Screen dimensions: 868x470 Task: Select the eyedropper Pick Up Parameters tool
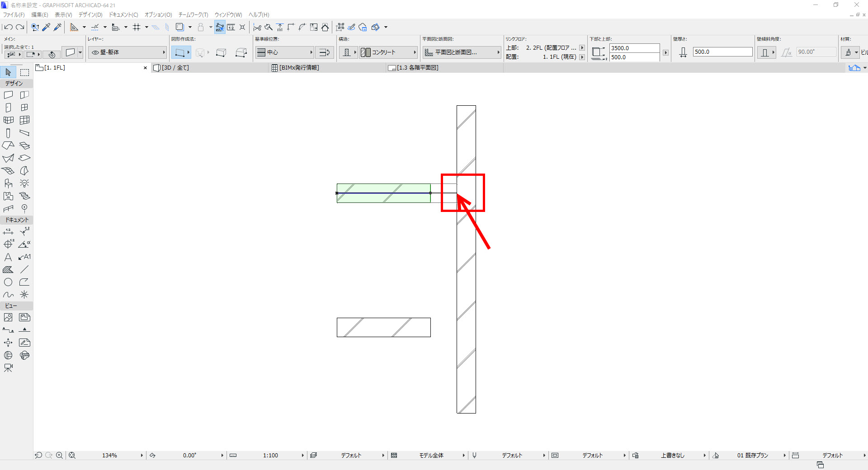[46, 27]
